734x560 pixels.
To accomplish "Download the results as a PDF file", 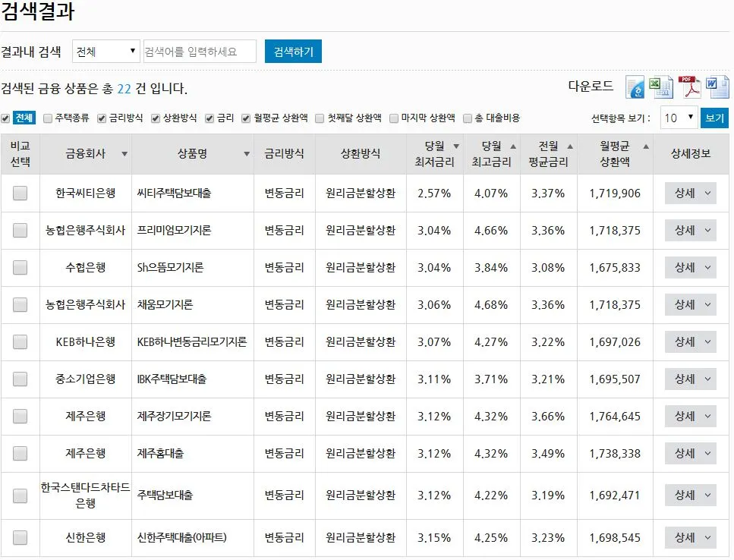I will pyautogui.click(x=689, y=87).
